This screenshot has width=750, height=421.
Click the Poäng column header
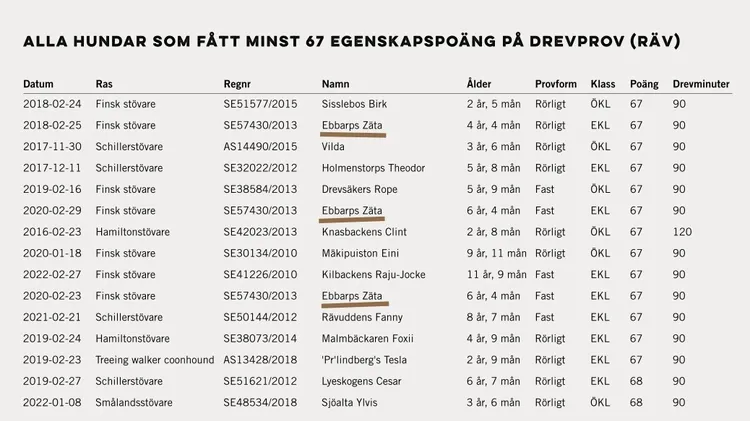tap(644, 84)
